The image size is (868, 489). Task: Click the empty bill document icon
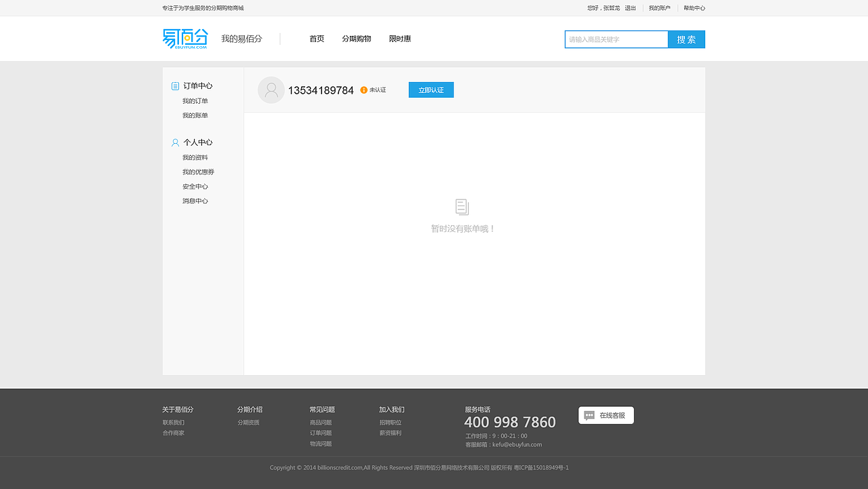[462, 207]
